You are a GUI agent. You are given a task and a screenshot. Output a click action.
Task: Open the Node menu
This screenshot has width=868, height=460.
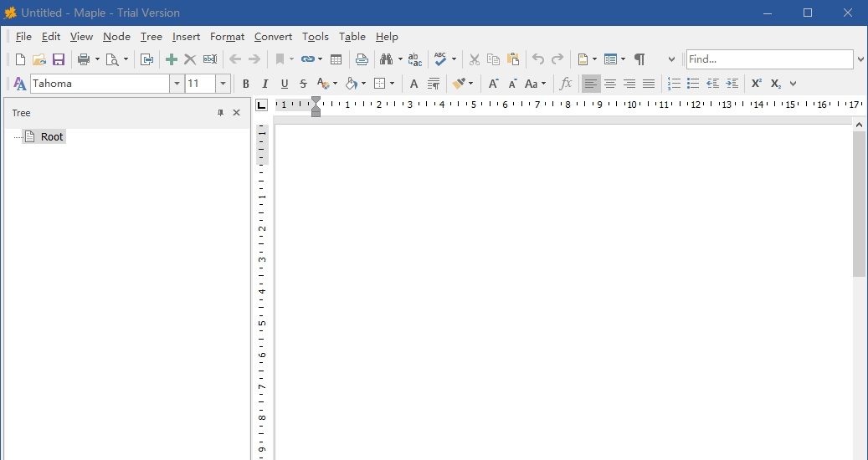117,37
